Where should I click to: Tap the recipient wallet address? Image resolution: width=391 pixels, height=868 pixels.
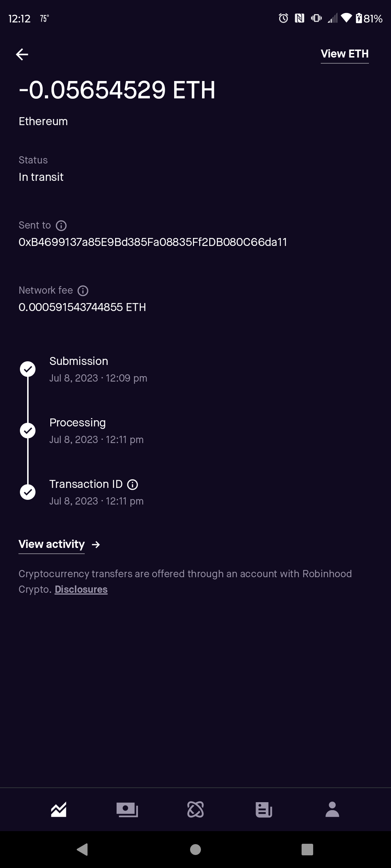point(153,242)
